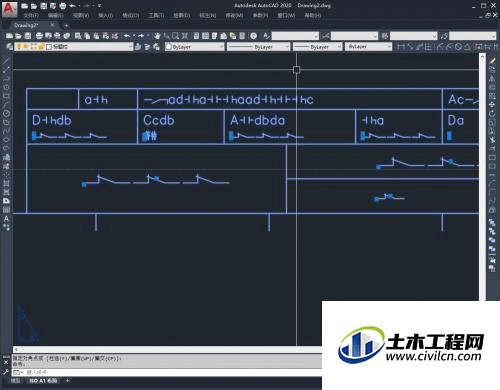
Task: Expand the table style dropdown
Action: tap(434, 36)
